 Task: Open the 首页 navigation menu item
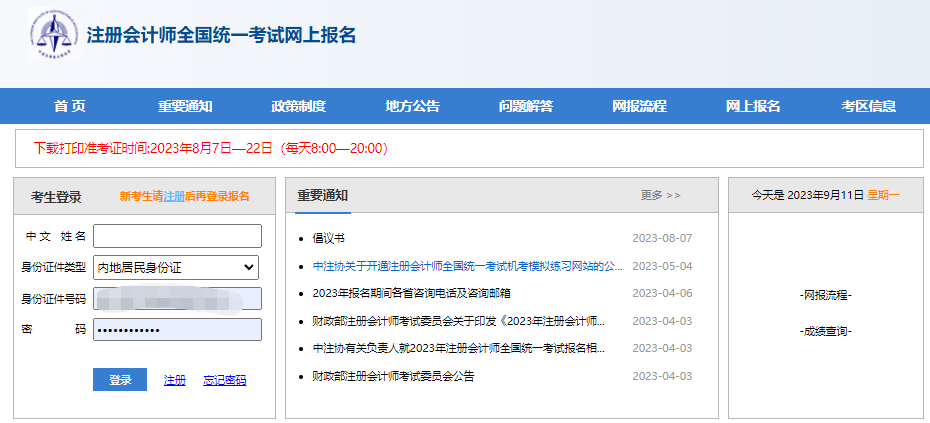(70, 106)
